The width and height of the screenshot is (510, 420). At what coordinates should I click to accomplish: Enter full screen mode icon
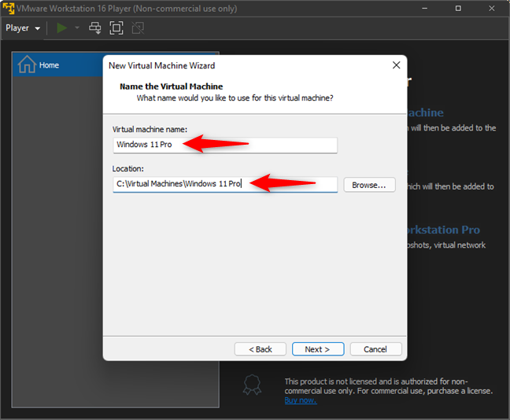(x=116, y=28)
